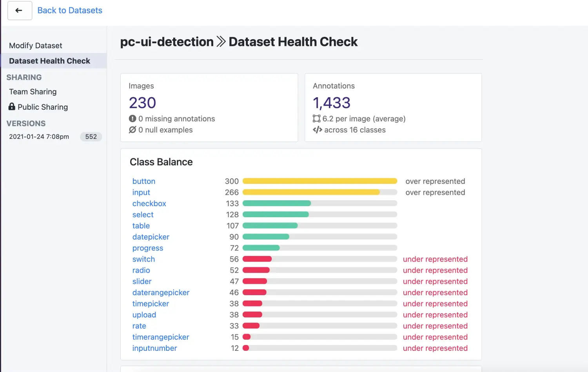The image size is (588, 372).
Task: Open the progress class link
Action: point(148,248)
